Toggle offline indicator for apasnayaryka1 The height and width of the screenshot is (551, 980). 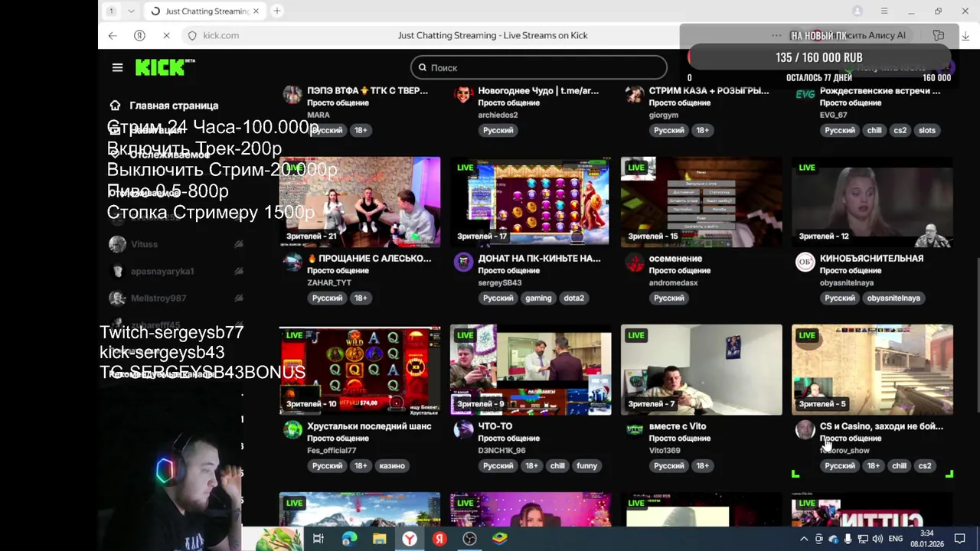pyautogui.click(x=239, y=271)
